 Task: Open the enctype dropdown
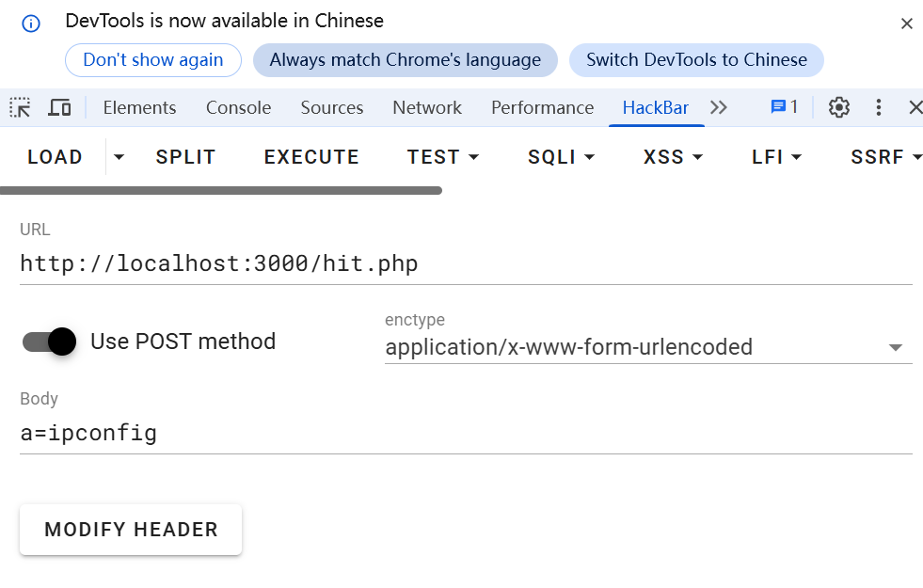[x=648, y=347]
